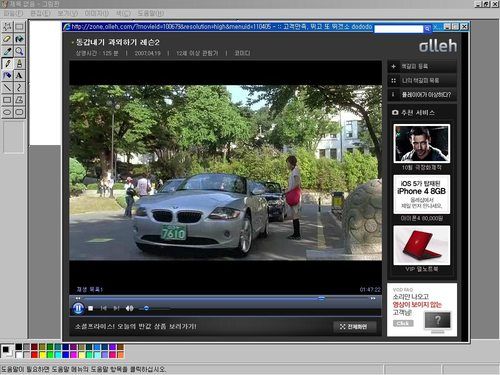Choose the cyan palette swatch
This screenshot has width=500, height=375.
(x=58, y=355)
